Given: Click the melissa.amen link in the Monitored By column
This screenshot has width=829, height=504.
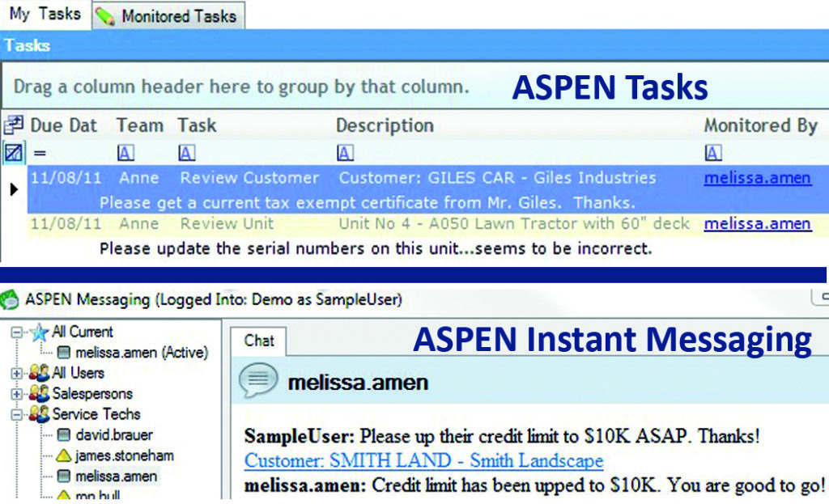Looking at the screenshot, I should [x=757, y=177].
